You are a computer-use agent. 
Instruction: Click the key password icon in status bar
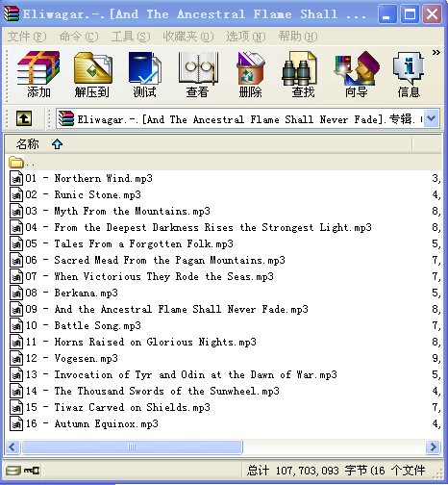coord(32,471)
